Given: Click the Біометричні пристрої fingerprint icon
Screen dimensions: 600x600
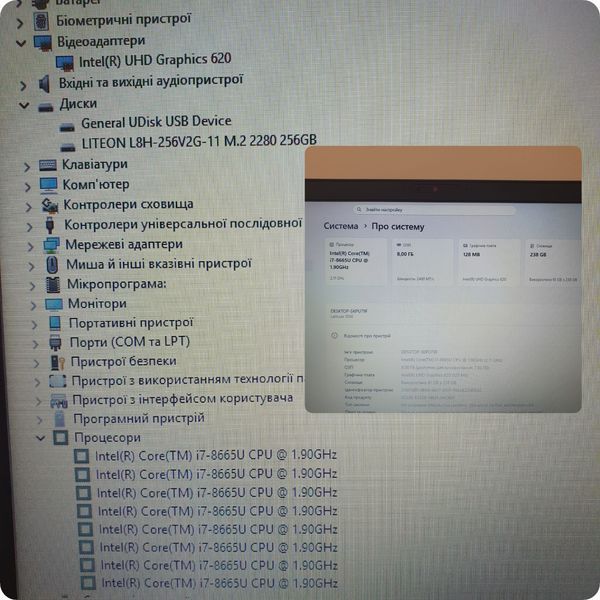Looking at the screenshot, I should [x=41, y=21].
